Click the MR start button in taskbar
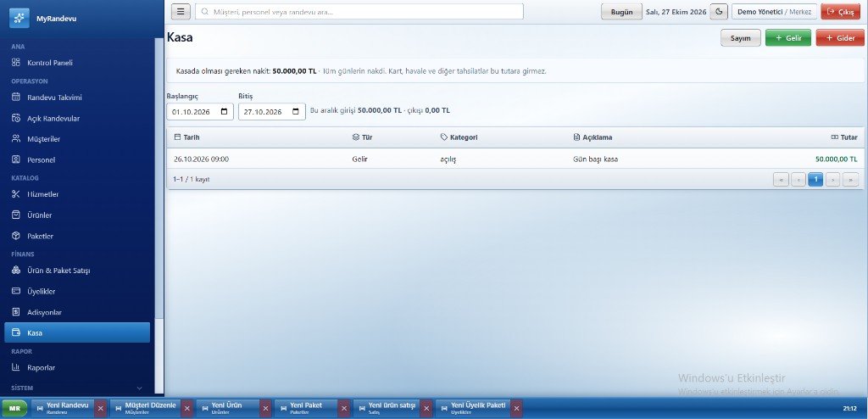This screenshot has height=419, width=868. 15,409
